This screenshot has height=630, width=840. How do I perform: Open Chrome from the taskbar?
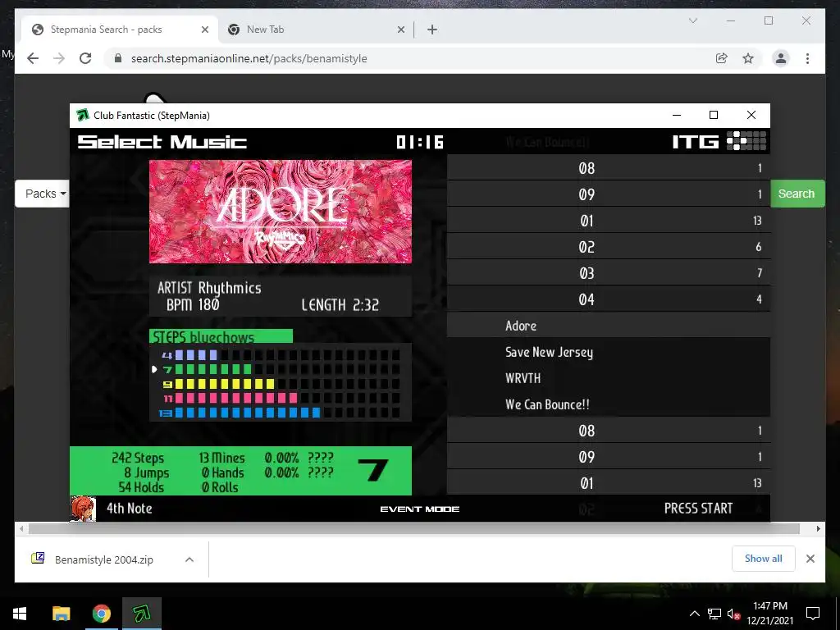tap(101, 614)
